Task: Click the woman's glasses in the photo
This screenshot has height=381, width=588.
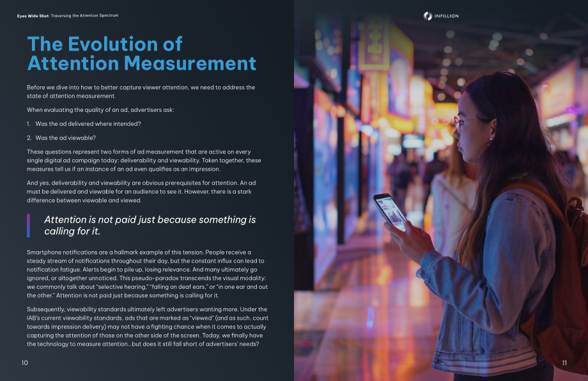Action: tap(464, 123)
